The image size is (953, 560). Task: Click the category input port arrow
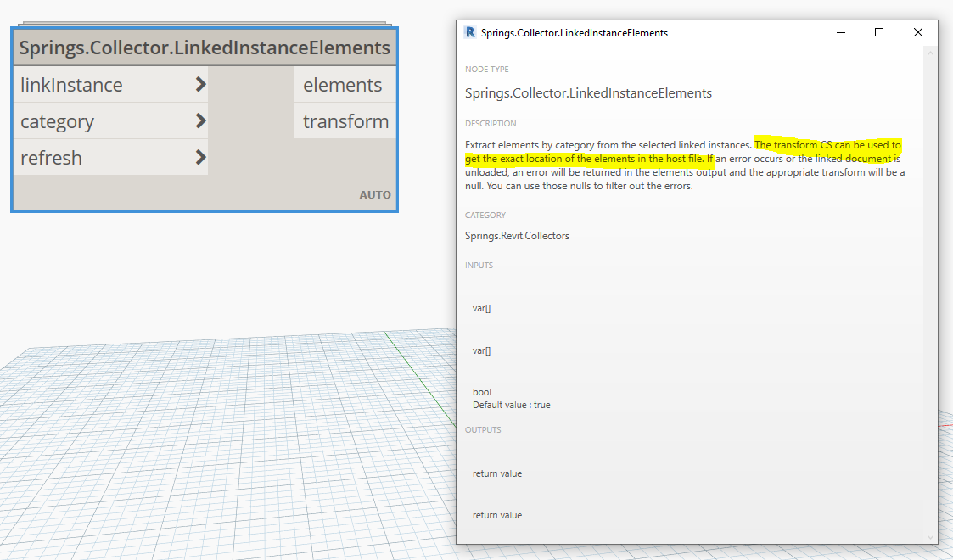pos(200,120)
